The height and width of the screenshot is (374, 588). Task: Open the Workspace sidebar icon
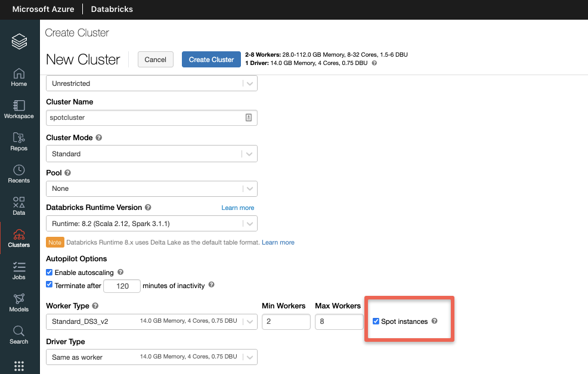(x=19, y=109)
